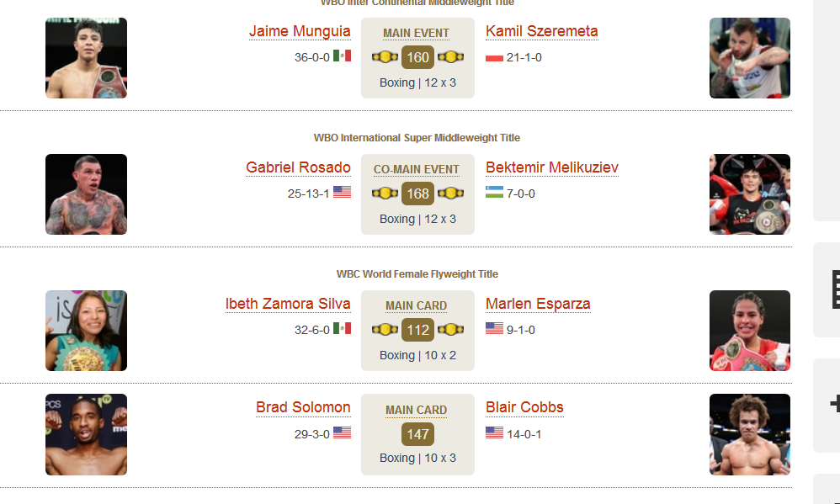Click the Poland flag beside Szeremeta's record
Image resolution: width=840 pixels, height=504 pixels.
[x=494, y=56]
